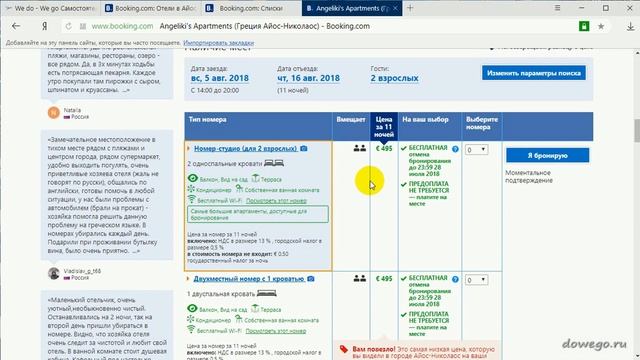Close the Angeliki's Apartments tab

point(395,8)
